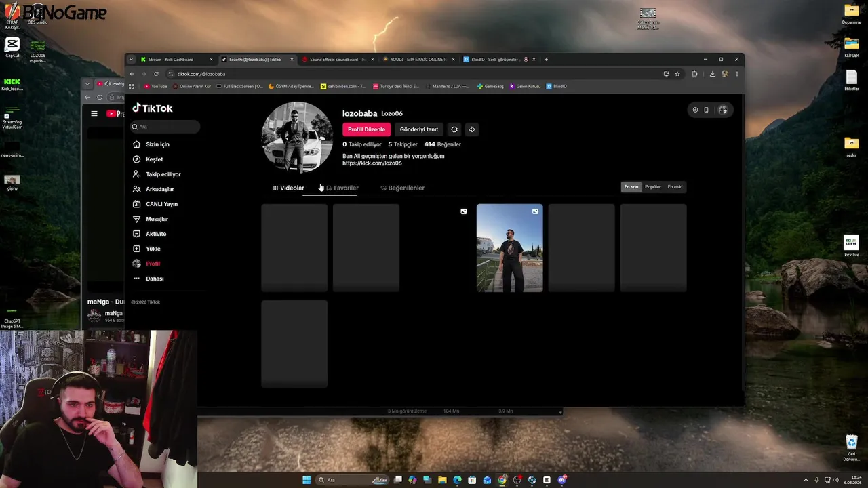Switch to Sound Effects Soundboard tab
868x488 pixels.
(338, 60)
